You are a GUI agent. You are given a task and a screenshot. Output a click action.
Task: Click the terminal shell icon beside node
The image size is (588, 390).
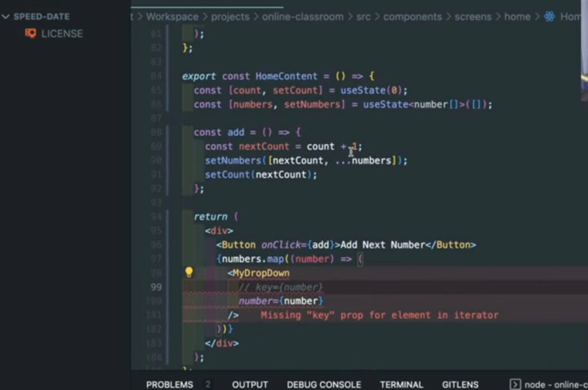coord(515,384)
